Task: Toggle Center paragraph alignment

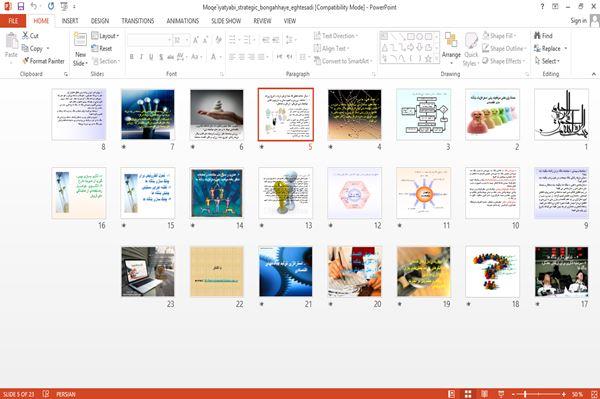Action: click(241, 57)
